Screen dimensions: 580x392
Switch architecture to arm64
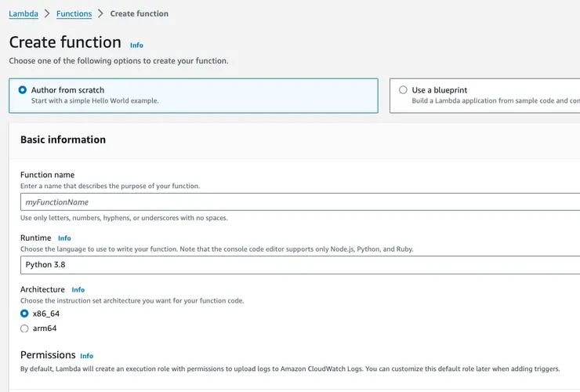(x=24, y=328)
